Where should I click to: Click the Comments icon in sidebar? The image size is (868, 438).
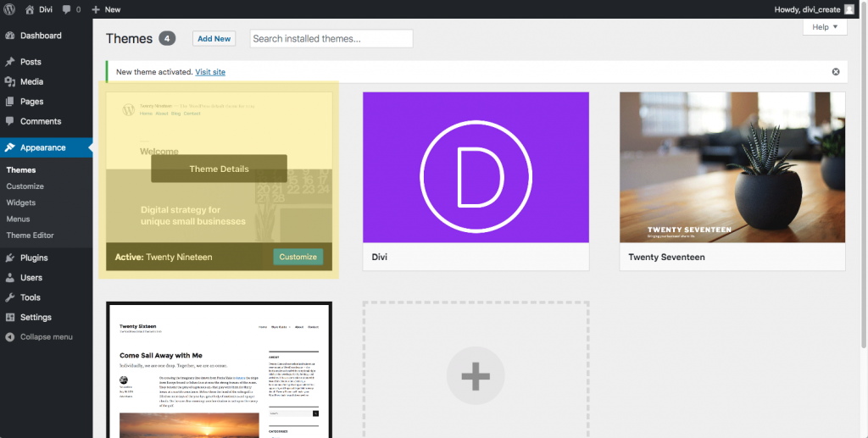pos(10,121)
